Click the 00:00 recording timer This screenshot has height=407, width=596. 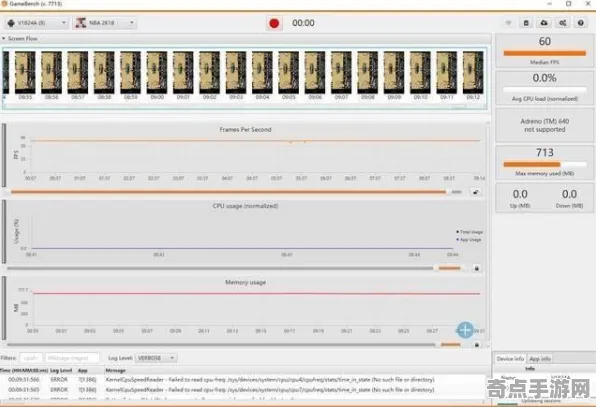[x=303, y=23]
